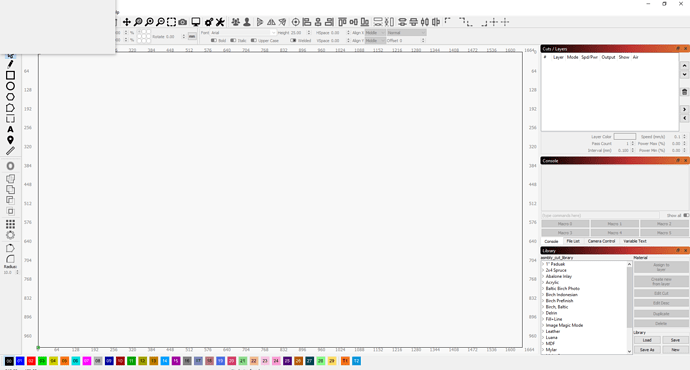The width and height of the screenshot is (690, 370).
Task: Select the Measure ruler tool
Action: tap(10, 151)
